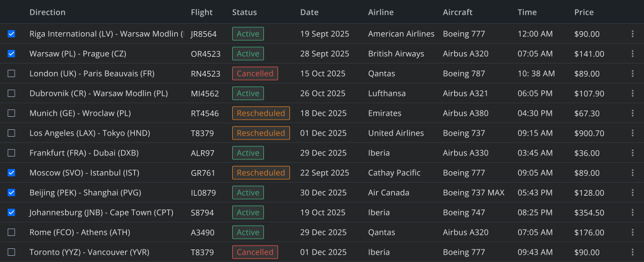Select the Los Angeles - Tokyo direction text

(x=89, y=133)
